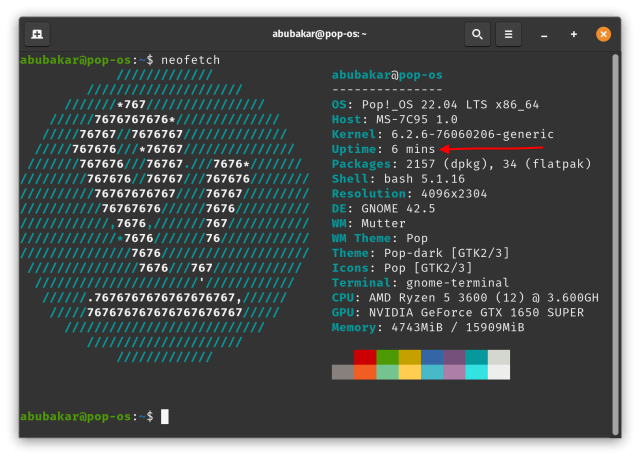Click the terminal cursor at bottom prompt
The height and width of the screenshot is (459, 640).
[164, 415]
